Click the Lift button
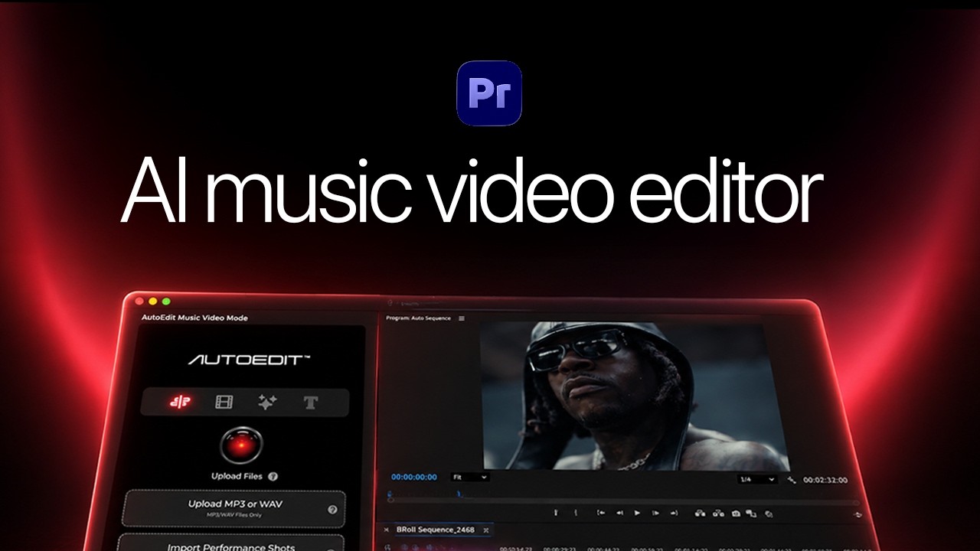This screenshot has width=980, height=551. click(700, 514)
